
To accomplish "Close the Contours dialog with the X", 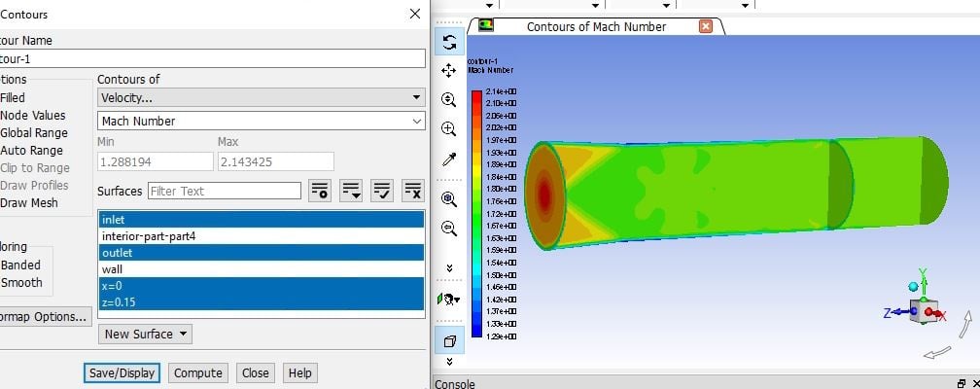I will [415, 14].
